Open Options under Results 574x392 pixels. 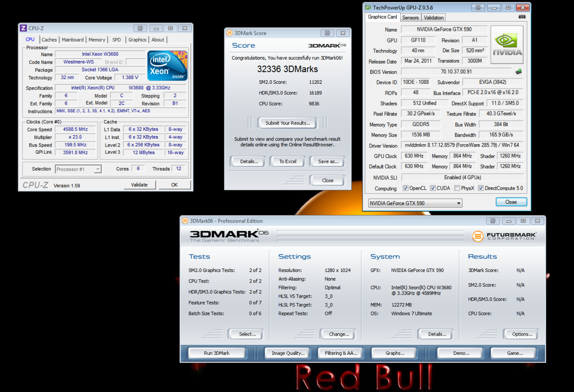pyautogui.click(x=522, y=334)
